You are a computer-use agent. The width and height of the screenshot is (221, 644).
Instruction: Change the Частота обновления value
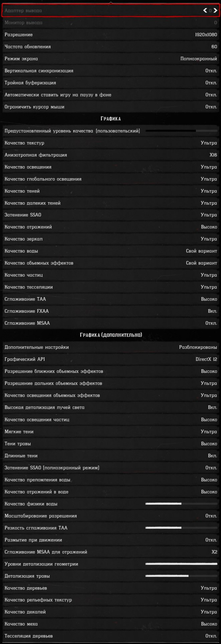[214, 47]
